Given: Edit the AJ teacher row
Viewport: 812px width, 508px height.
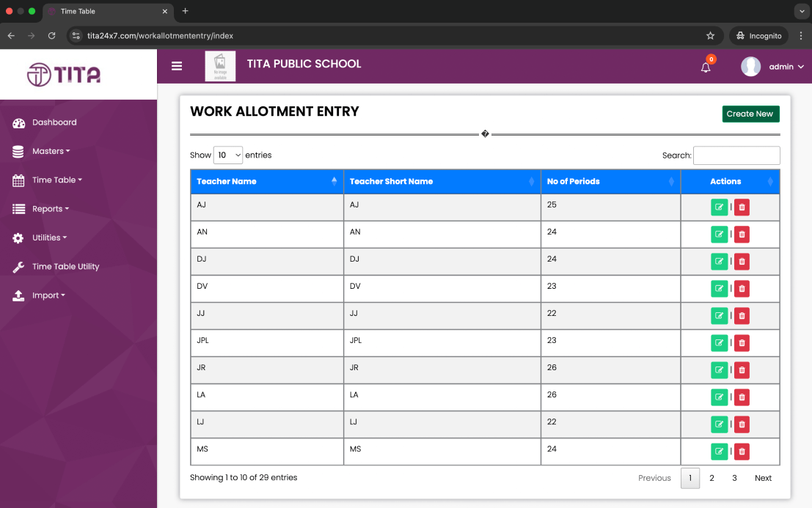Looking at the screenshot, I should [x=719, y=207].
